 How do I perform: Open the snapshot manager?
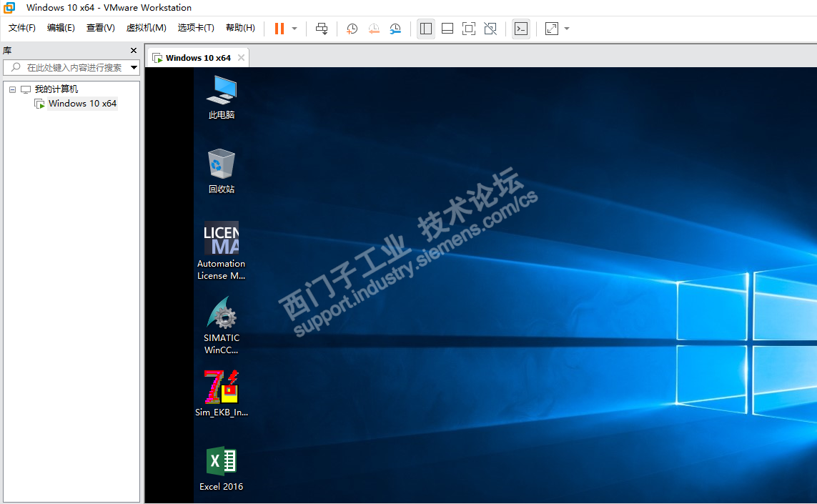click(x=395, y=29)
